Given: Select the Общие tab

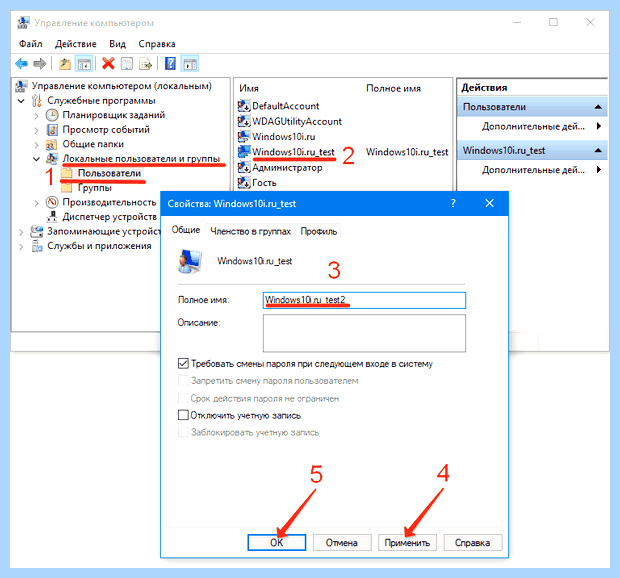Looking at the screenshot, I should pyautogui.click(x=186, y=230).
